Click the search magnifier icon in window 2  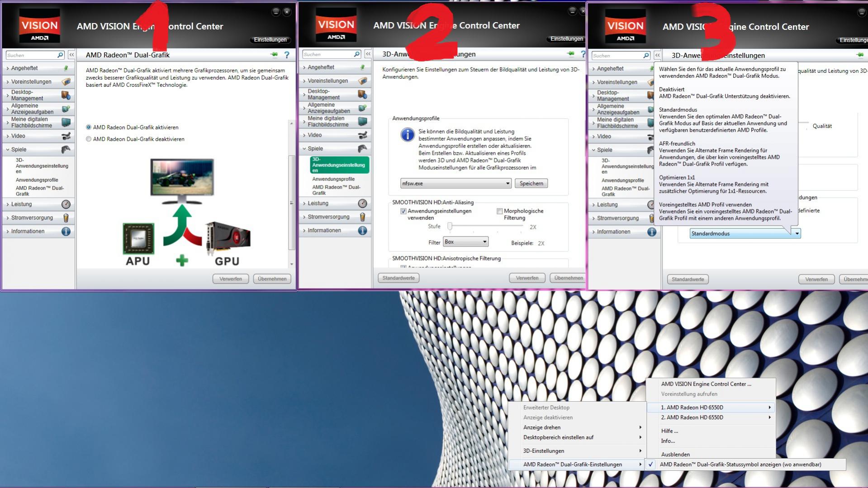click(357, 54)
